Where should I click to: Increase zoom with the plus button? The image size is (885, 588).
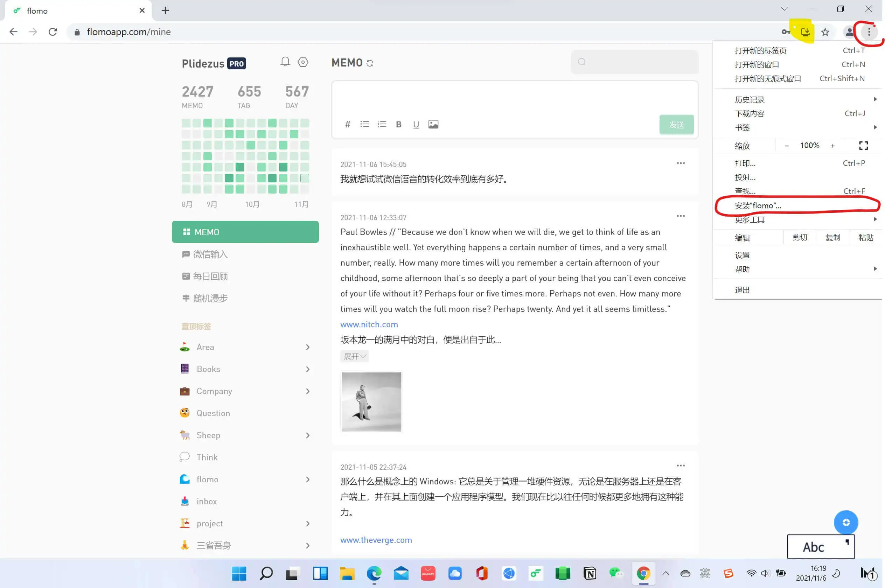[832, 146]
